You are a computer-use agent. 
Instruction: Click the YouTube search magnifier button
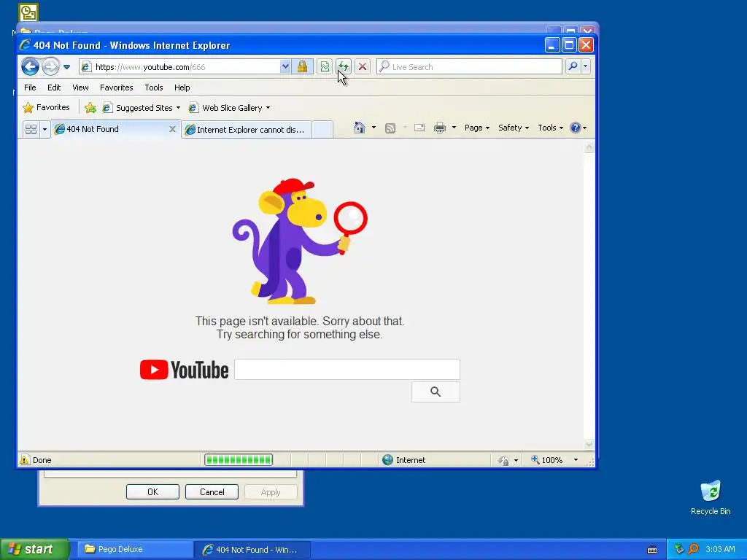(436, 392)
